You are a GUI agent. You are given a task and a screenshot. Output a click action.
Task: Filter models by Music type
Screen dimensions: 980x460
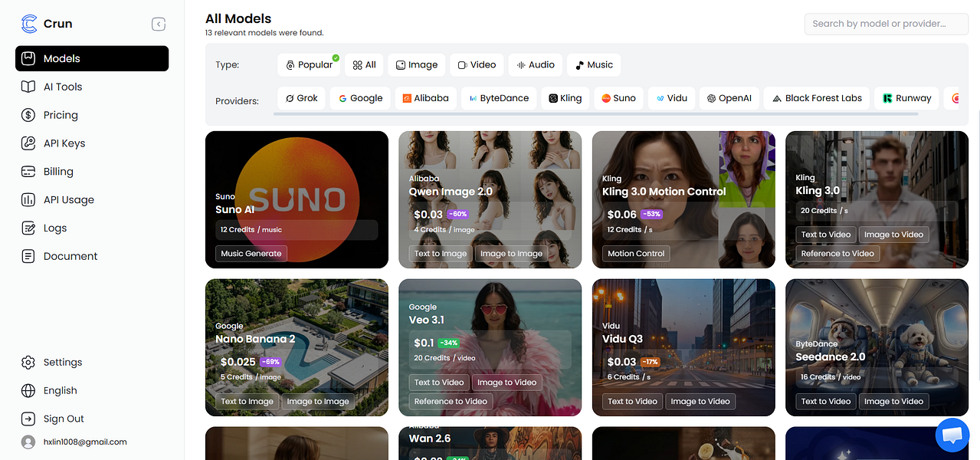pos(594,65)
